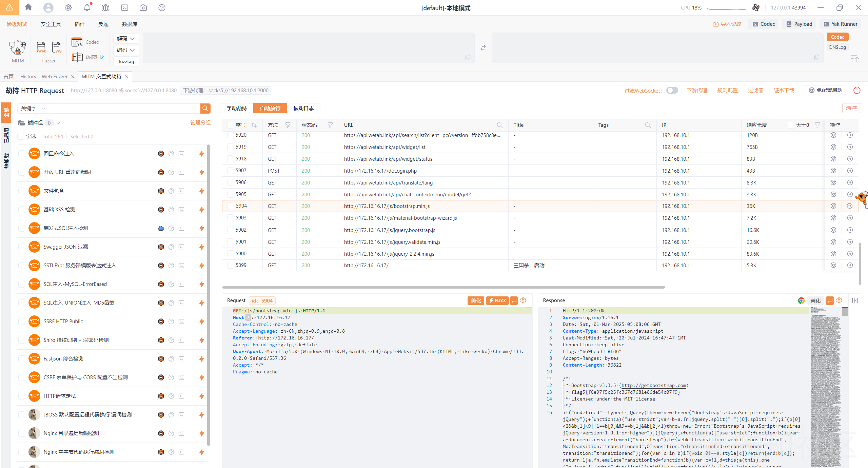Viewport: 868px width, 468px height.
Task: Open the 状态码 column filter
Action: pyautogui.click(x=330, y=125)
